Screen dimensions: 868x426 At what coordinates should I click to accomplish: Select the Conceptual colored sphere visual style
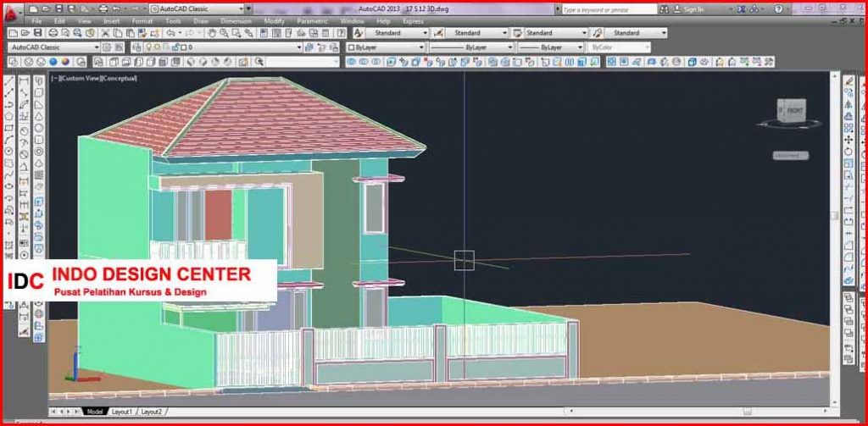[x=65, y=62]
